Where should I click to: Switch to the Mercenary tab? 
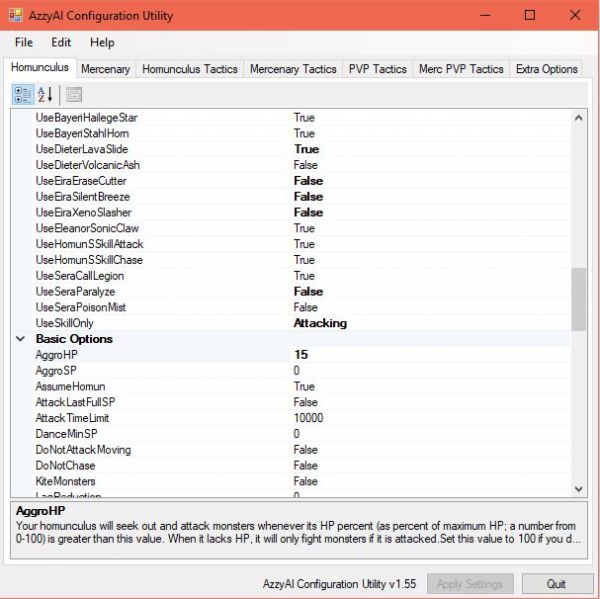(x=105, y=69)
